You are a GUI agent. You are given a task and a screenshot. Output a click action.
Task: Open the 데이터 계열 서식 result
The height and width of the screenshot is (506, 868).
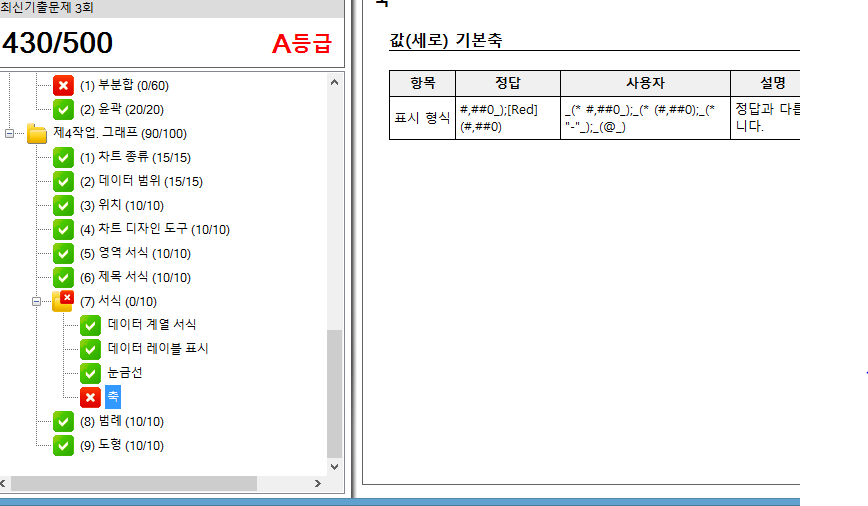tap(152, 324)
